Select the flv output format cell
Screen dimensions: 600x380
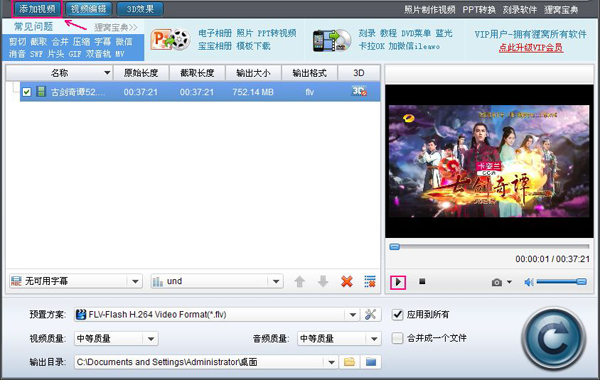pyautogui.click(x=310, y=92)
